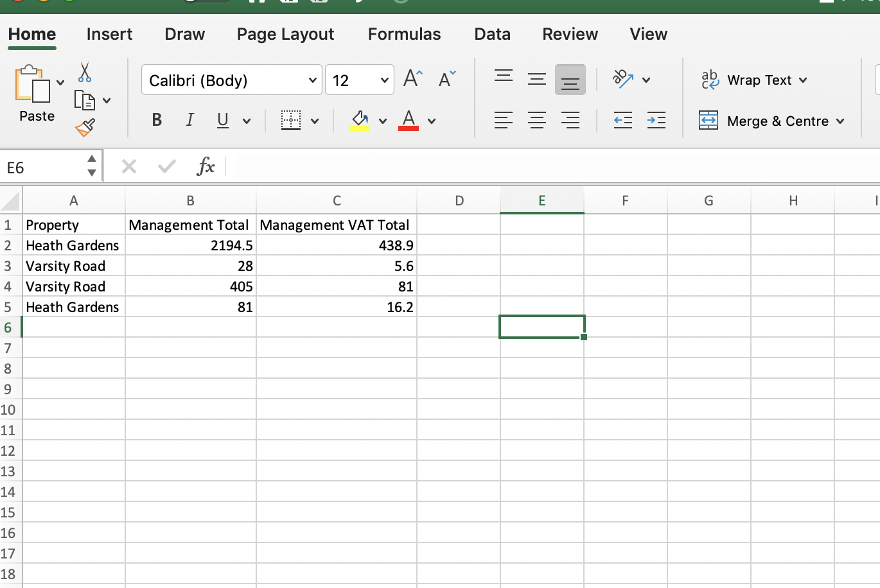Click the Copy icon

coord(84,100)
